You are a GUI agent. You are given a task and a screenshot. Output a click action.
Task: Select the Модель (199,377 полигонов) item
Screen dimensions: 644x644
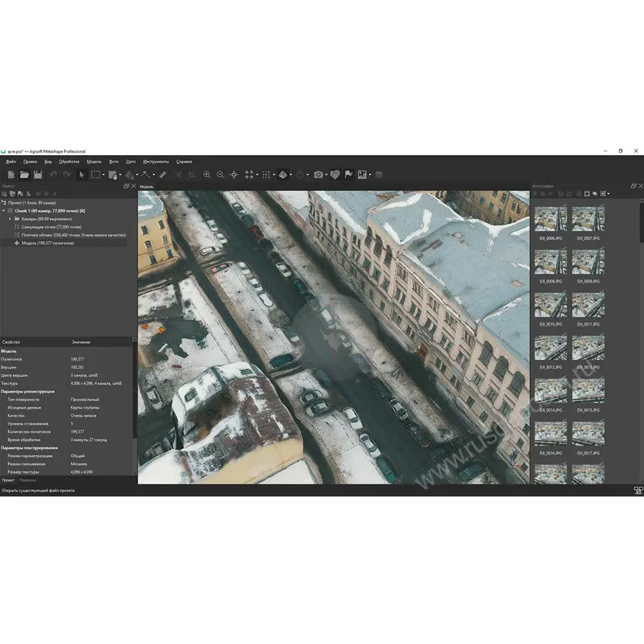coord(47,243)
